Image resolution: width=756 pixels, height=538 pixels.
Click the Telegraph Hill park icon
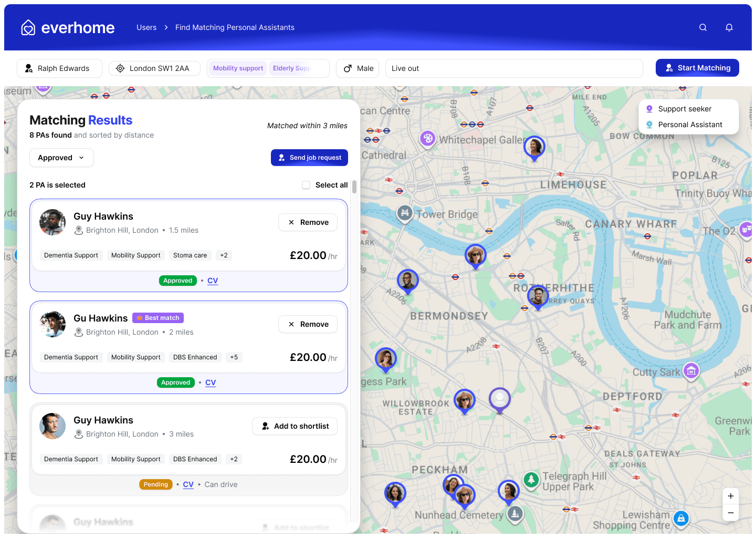coord(531,480)
